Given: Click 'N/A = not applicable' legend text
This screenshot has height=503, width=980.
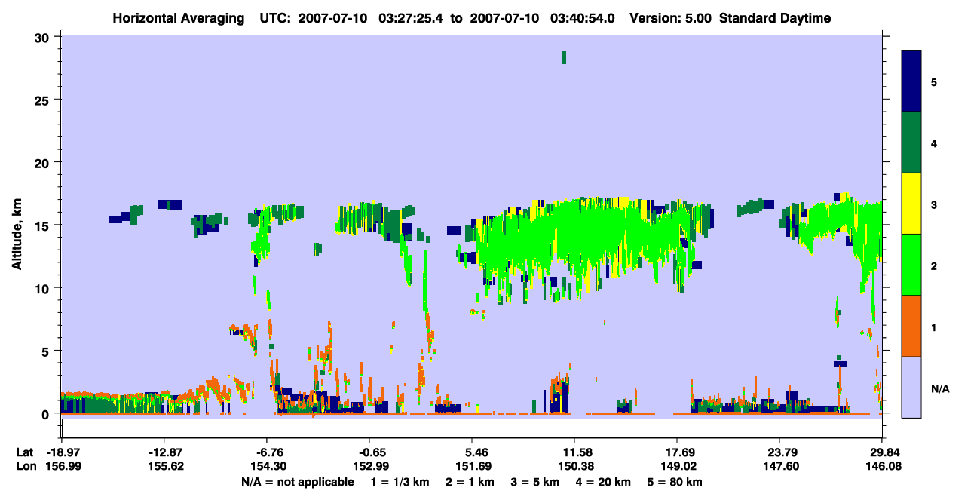Looking at the screenshot, I should tap(297, 482).
